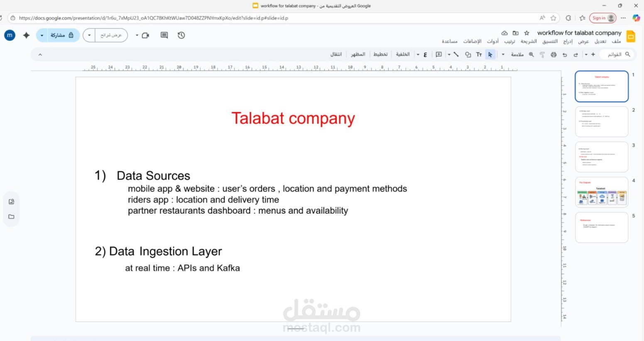The image size is (644, 341).
Task: Open the Edge favorites list icon
Action: [x=582, y=18]
